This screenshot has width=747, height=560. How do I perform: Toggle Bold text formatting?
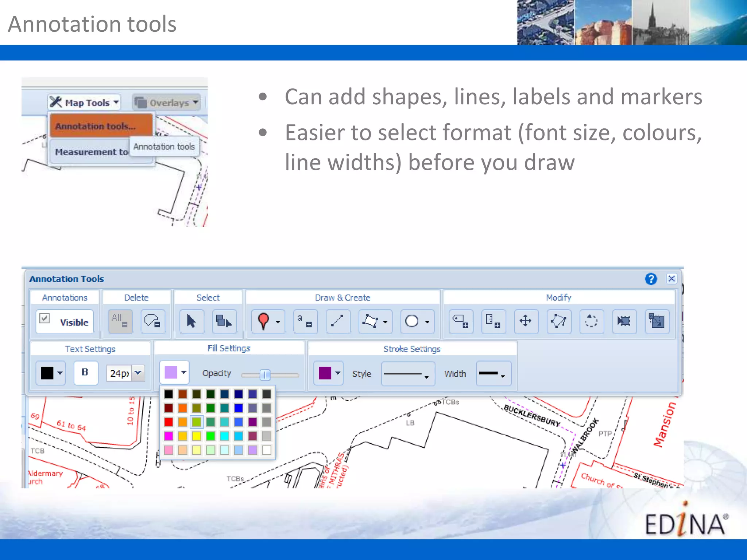click(x=85, y=372)
